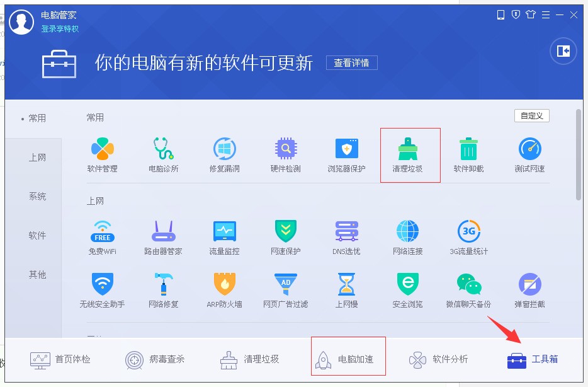Open the 弹窗拦截 popup blocker

click(529, 291)
